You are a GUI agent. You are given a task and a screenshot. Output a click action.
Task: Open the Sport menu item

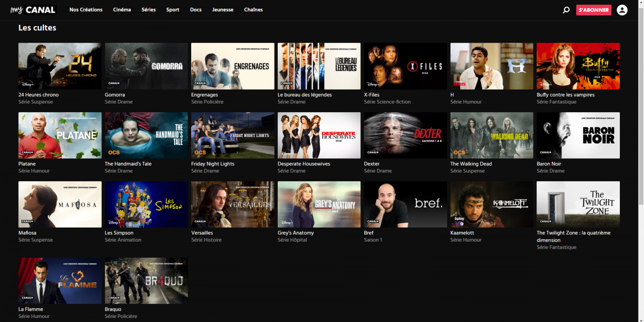pos(173,10)
